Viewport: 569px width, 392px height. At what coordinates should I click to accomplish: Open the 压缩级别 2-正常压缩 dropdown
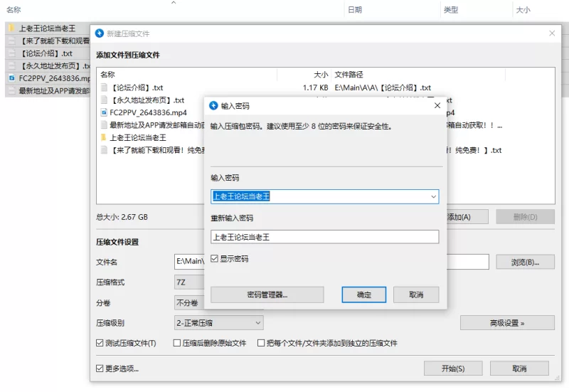(219, 323)
